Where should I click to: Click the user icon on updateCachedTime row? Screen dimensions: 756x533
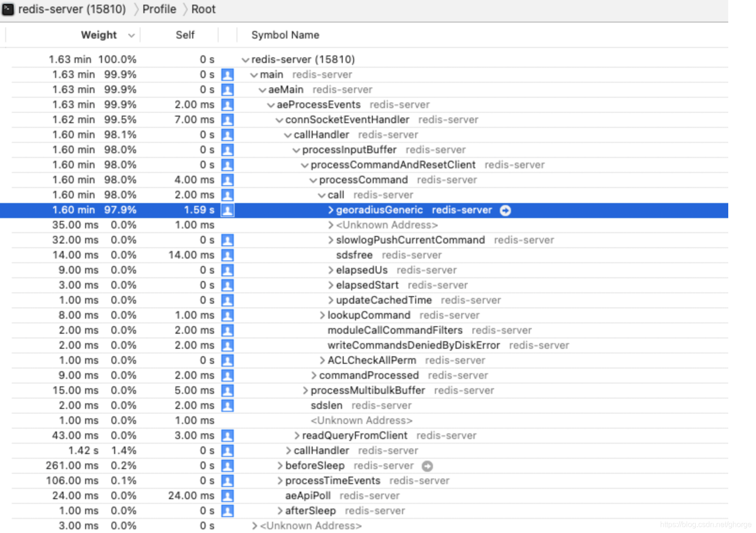point(228,300)
